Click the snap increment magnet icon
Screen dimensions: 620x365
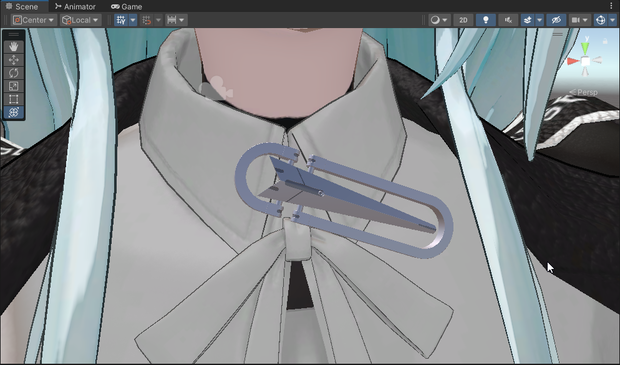click(147, 20)
